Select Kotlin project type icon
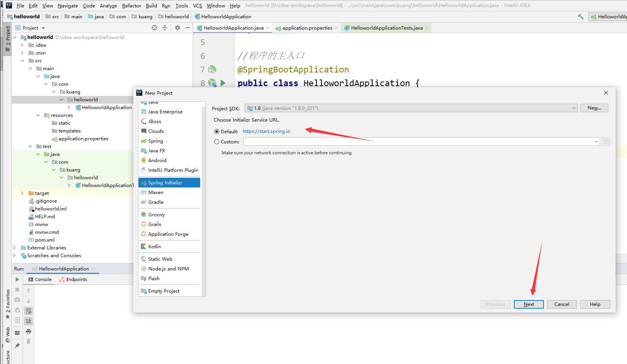This screenshot has width=627, height=364. pos(144,246)
